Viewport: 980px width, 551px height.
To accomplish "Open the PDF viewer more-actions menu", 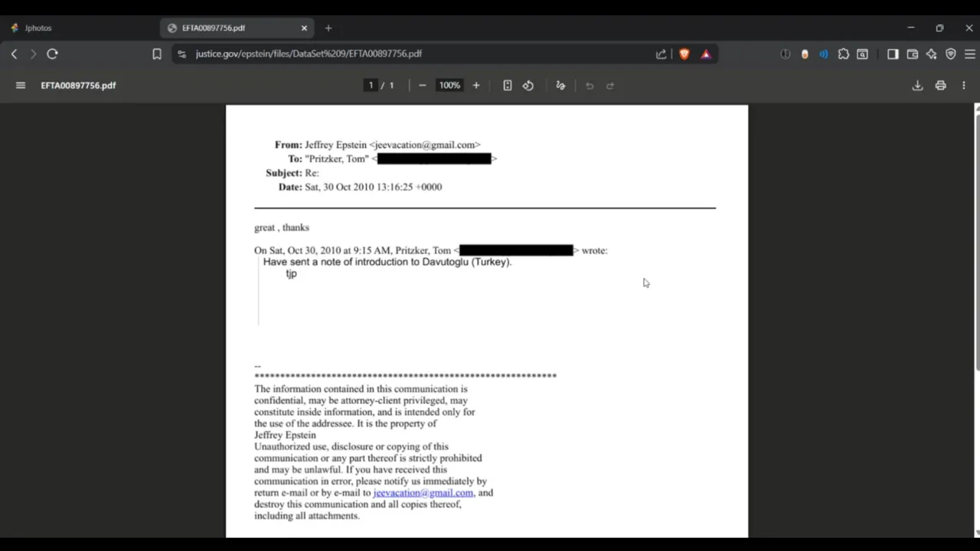I will point(964,85).
